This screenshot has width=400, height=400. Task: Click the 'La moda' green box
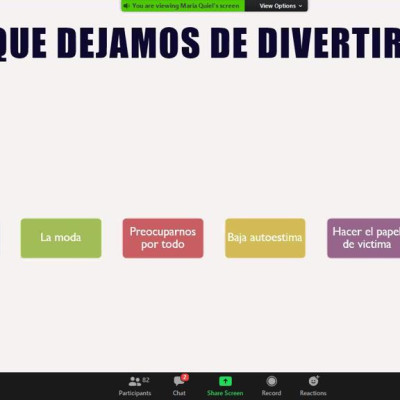click(61, 238)
